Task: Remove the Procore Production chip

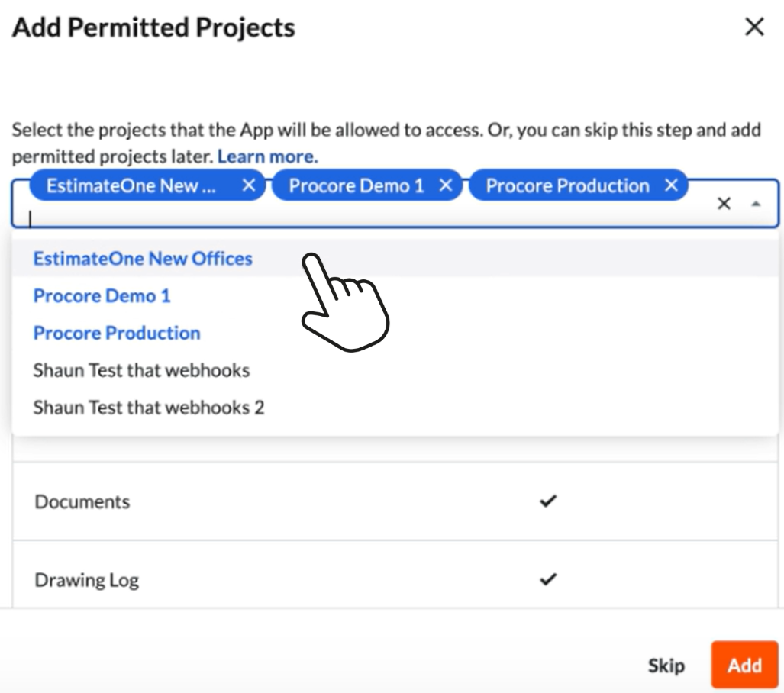Action: [671, 185]
